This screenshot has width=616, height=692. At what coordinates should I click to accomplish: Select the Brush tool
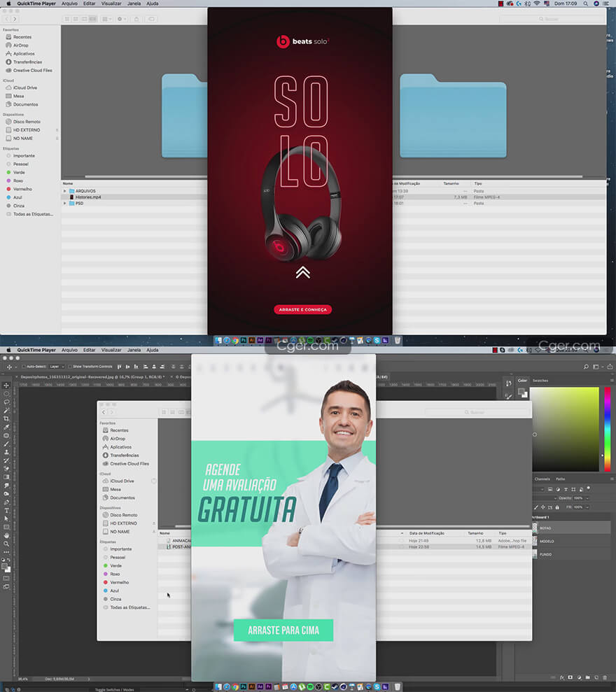(x=6, y=444)
